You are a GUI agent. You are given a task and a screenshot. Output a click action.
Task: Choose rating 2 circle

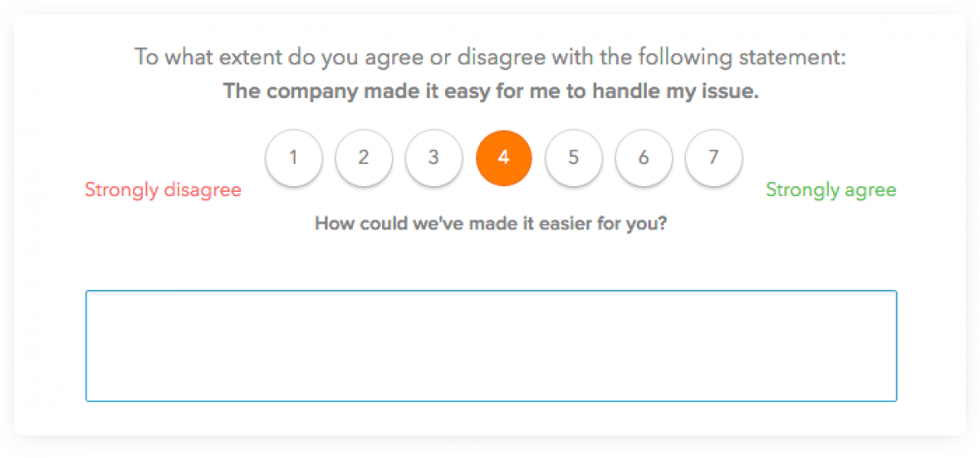coord(363,158)
